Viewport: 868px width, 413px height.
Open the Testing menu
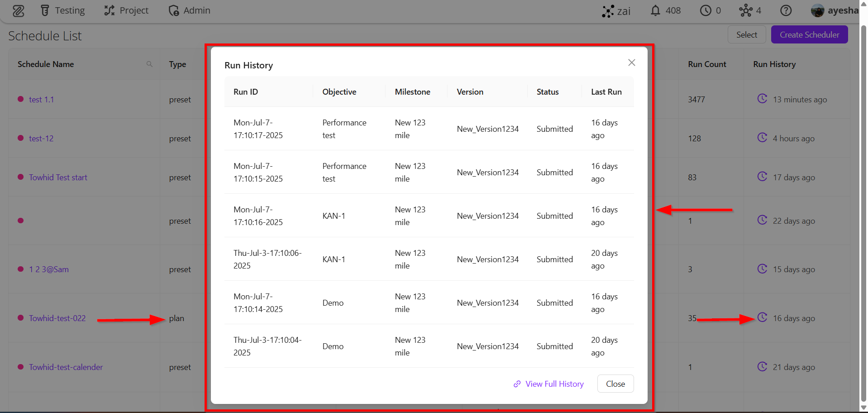(63, 10)
